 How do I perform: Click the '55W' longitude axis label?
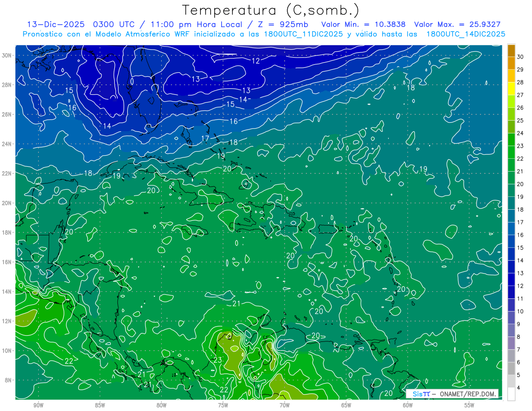click(469, 405)
